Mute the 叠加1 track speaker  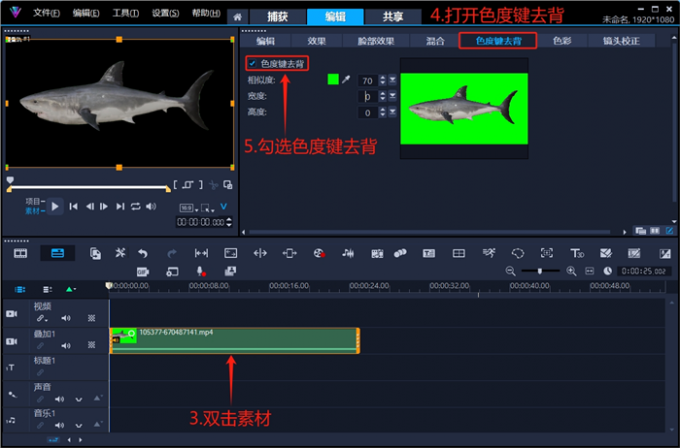tap(65, 345)
